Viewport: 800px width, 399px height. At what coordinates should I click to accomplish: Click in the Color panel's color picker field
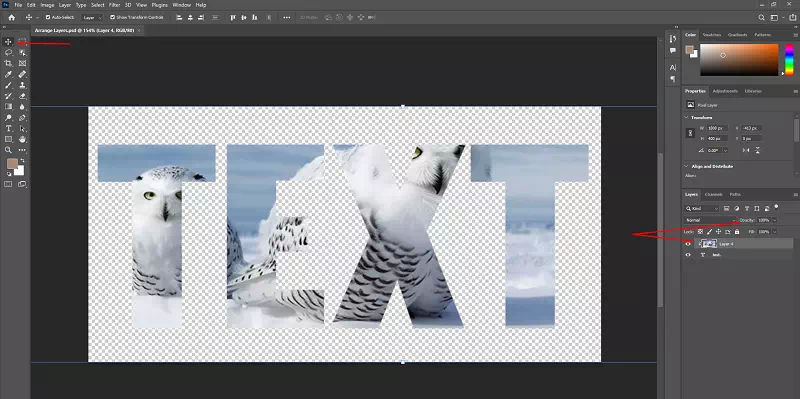pos(739,60)
